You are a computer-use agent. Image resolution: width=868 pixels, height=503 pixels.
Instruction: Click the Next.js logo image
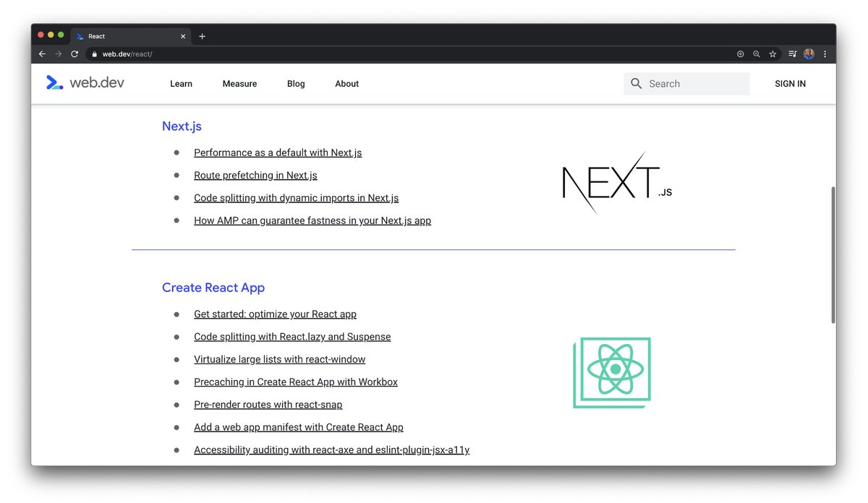pyautogui.click(x=615, y=182)
